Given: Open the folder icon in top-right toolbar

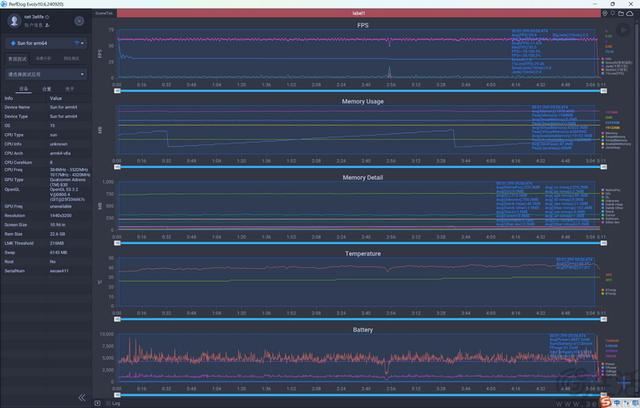Looking at the screenshot, I should point(620,14).
